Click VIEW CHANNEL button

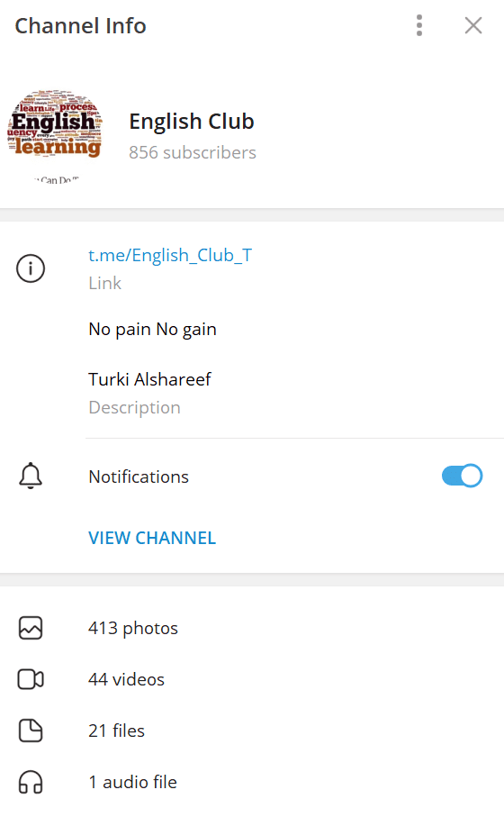pos(152,538)
